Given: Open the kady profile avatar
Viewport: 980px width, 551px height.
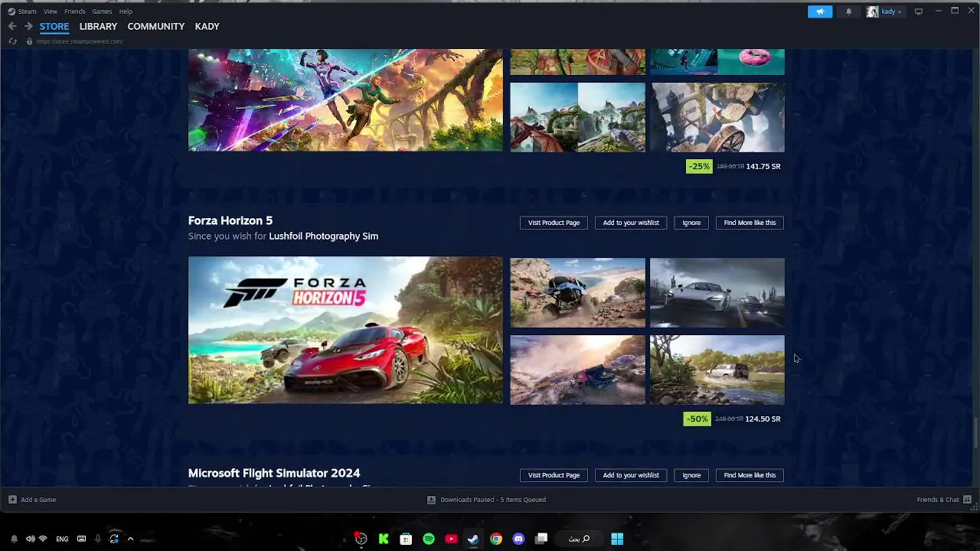Looking at the screenshot, I should (x=872, y=11).
